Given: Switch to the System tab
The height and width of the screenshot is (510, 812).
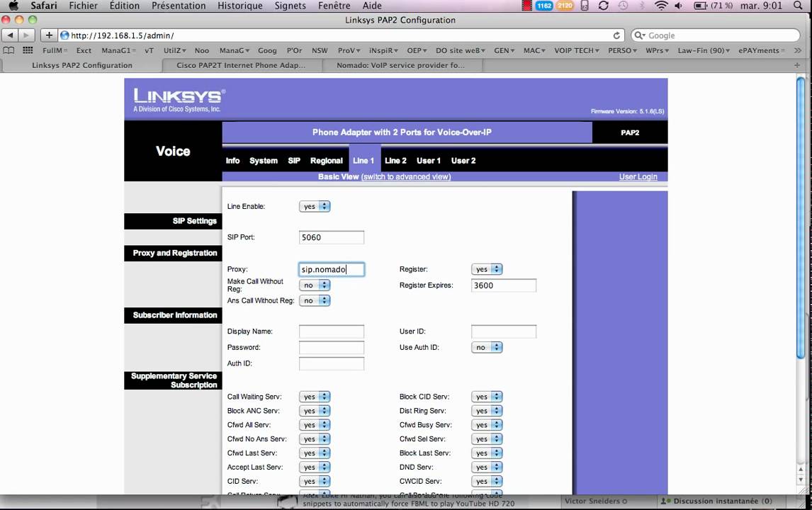Looking at the screenshot, I should point(263,161).
